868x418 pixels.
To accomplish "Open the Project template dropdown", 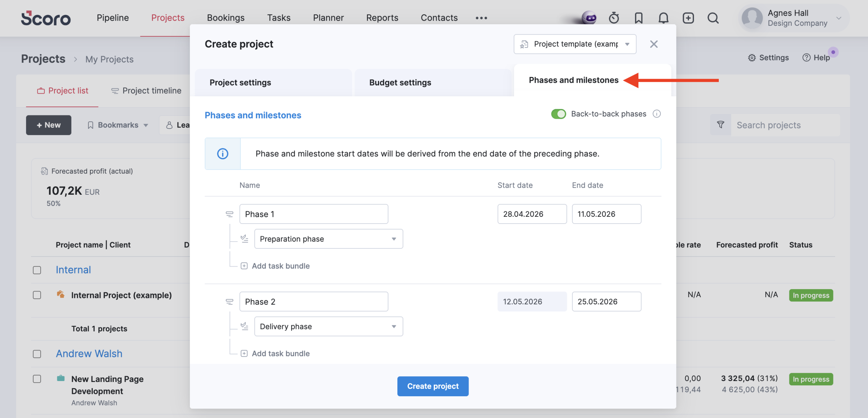I will (575, 44).
